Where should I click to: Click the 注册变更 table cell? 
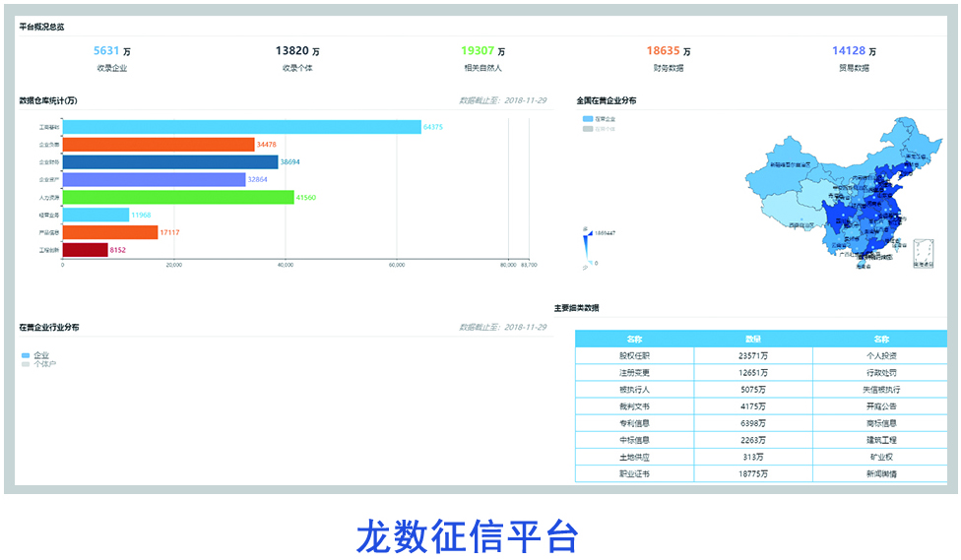point(634,373)
